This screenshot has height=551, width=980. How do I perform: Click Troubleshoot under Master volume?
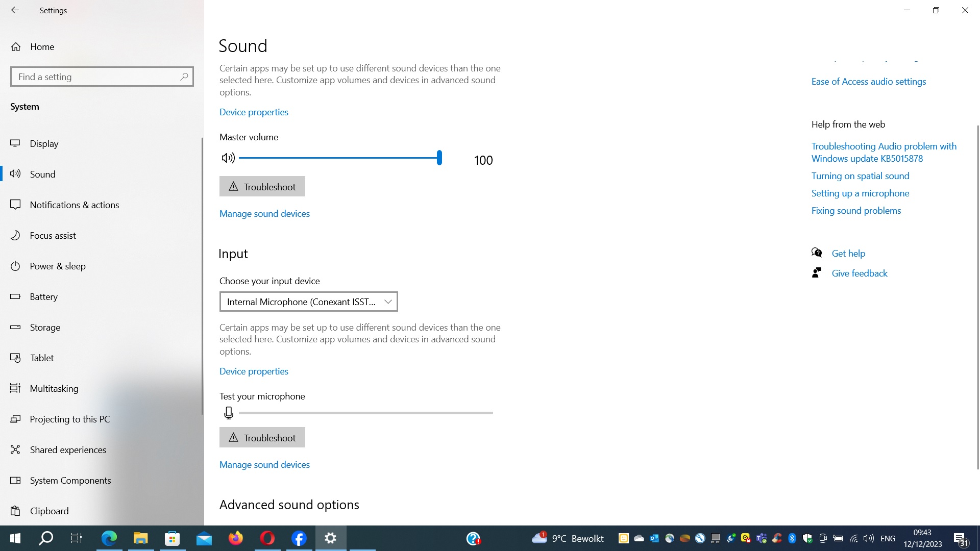click(262, 186)
